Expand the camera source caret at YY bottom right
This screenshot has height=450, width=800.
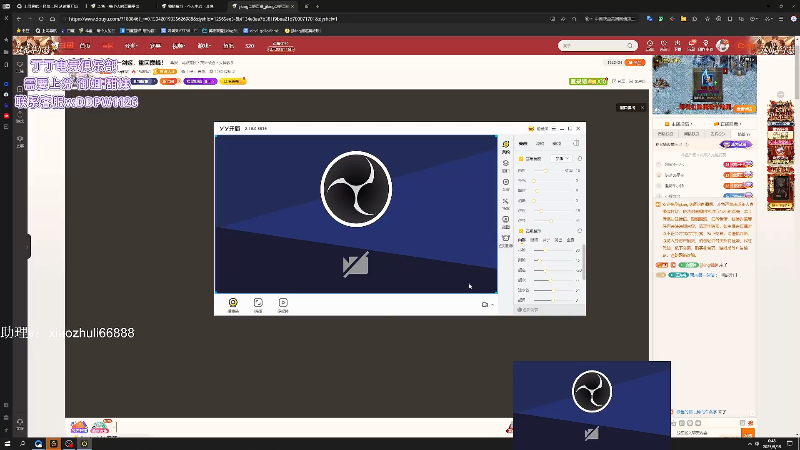492,305
